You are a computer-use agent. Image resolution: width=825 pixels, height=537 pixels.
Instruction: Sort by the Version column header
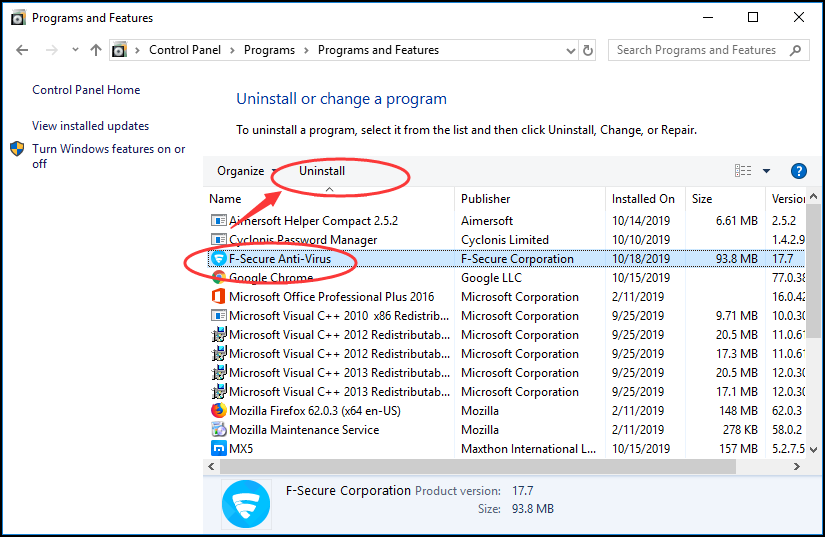[788, 199]
